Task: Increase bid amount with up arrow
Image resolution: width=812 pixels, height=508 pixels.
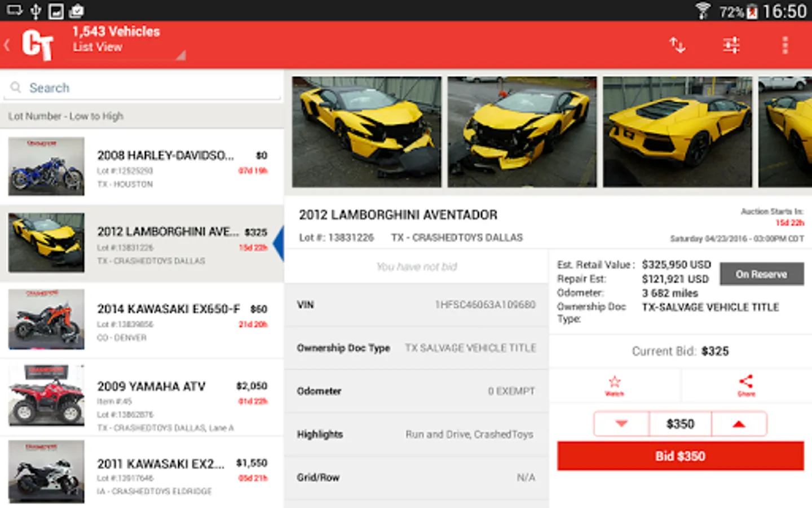Action: (739, 424)
